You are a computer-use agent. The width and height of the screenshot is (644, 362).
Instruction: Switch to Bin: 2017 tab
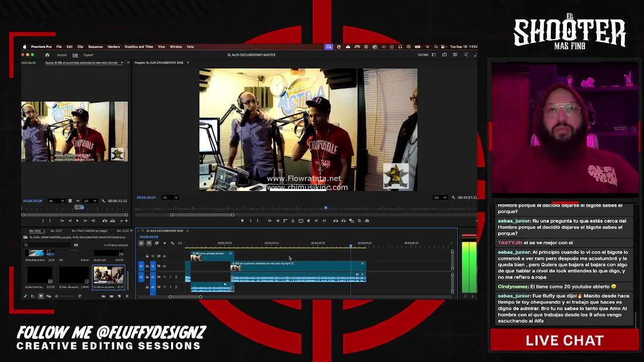click(56, 231)
